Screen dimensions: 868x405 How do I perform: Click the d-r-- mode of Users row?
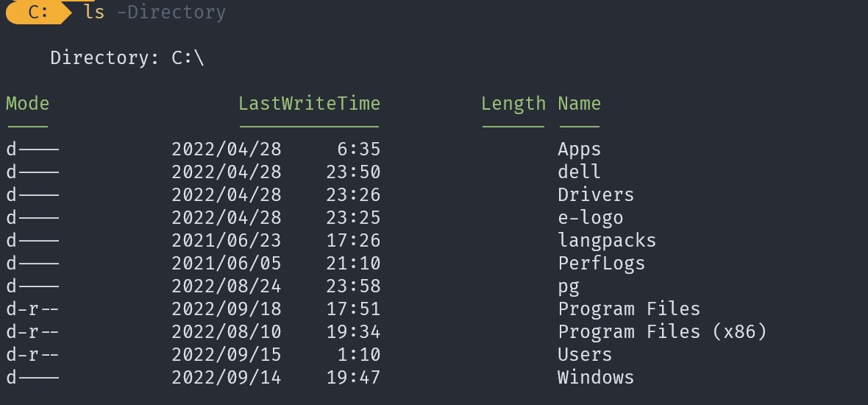point(32,354)
